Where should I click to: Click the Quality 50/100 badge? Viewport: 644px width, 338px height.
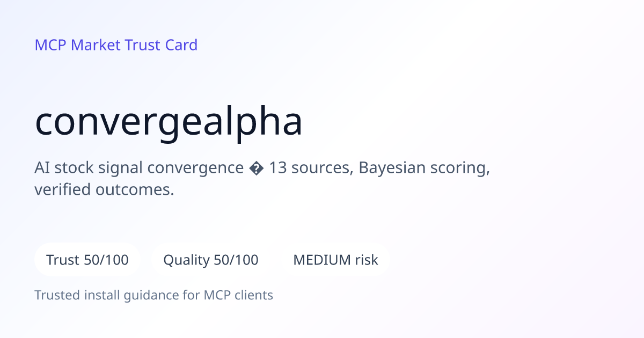coord(211,260)
